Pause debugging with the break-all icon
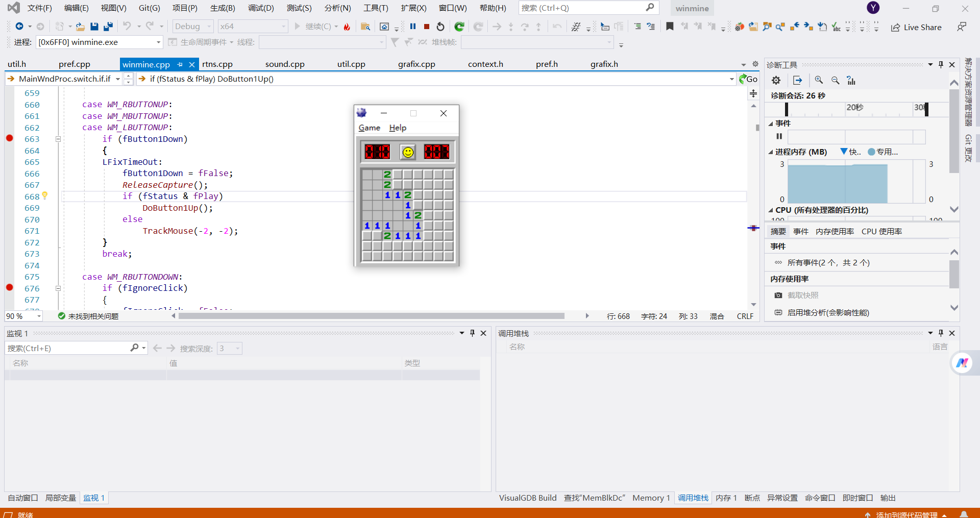 click(413, 26)
